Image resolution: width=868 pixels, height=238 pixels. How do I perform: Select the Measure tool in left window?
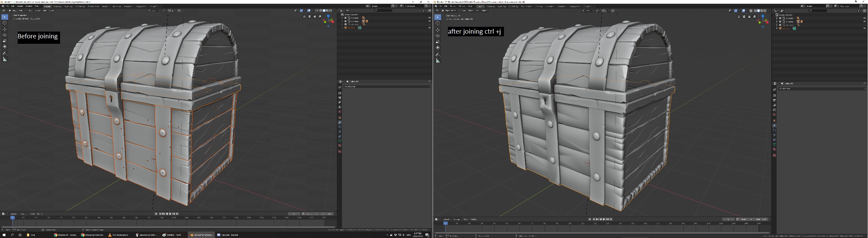(x=5, y=59)
